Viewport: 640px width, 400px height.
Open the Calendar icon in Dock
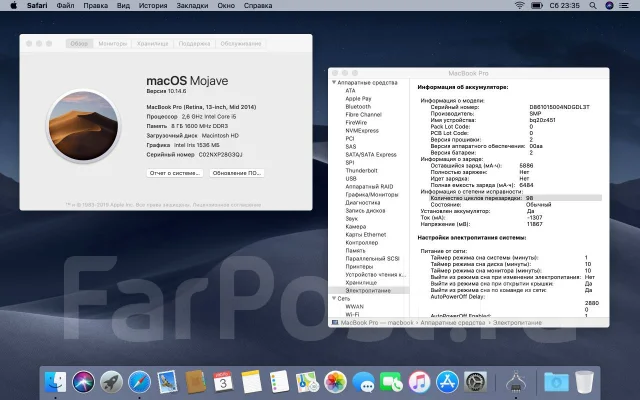tap(223, 382)
